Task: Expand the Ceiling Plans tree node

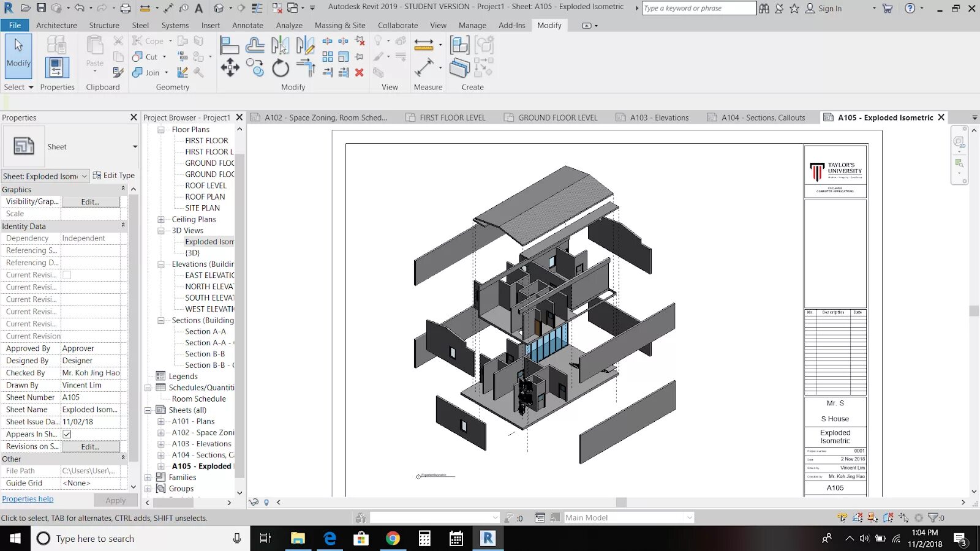Action: [x=161, y=219]
